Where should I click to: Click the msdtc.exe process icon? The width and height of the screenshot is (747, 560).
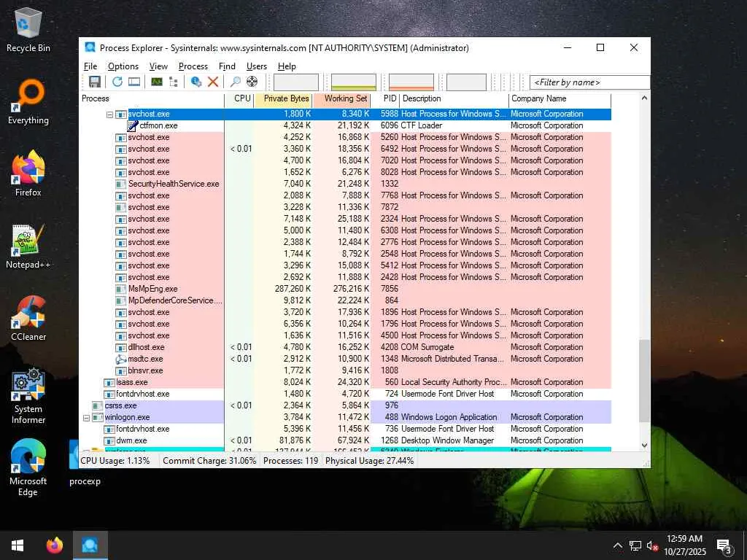[121, 359]
